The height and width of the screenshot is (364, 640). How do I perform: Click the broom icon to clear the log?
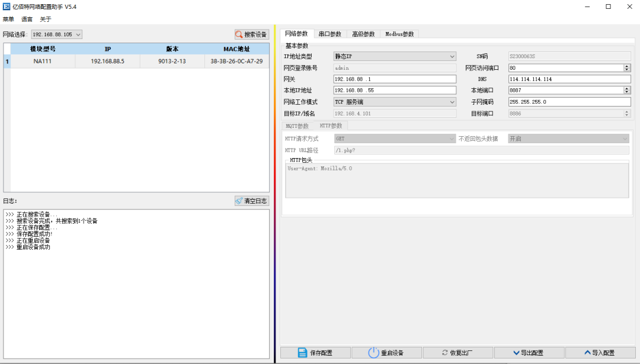(x=240, y=201)
